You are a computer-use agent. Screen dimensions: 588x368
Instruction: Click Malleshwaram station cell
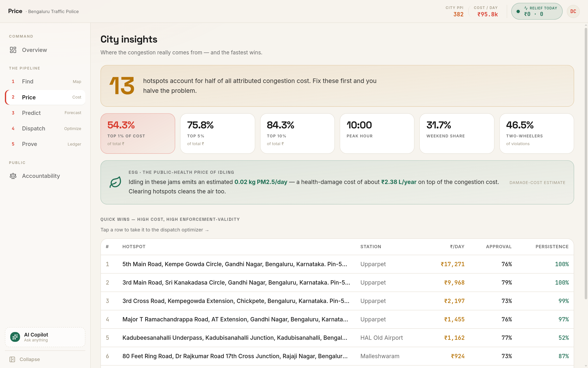pyautogui.click(x=380, y=356)
